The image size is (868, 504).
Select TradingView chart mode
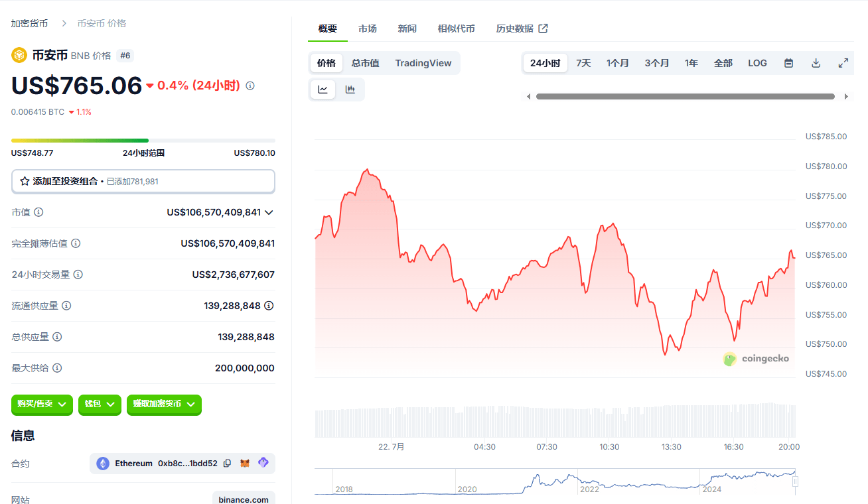(423, 63)
